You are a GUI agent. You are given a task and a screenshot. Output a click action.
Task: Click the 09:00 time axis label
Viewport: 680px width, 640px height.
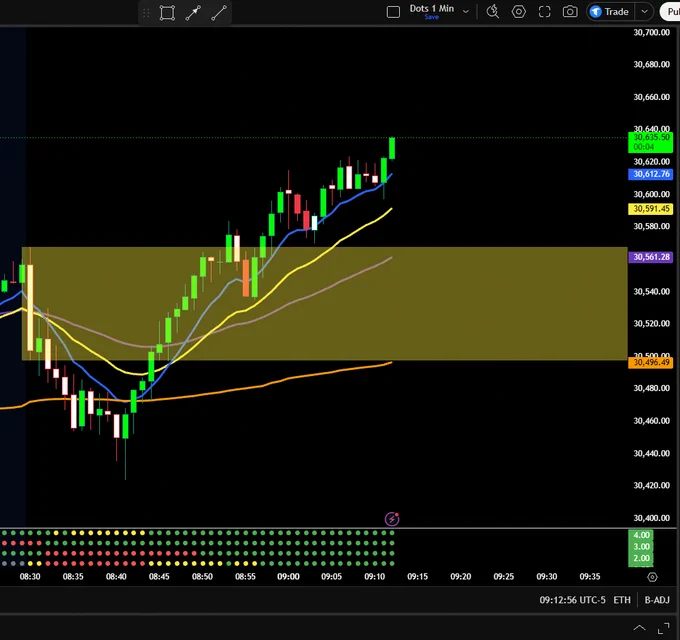tap(288, 577)
